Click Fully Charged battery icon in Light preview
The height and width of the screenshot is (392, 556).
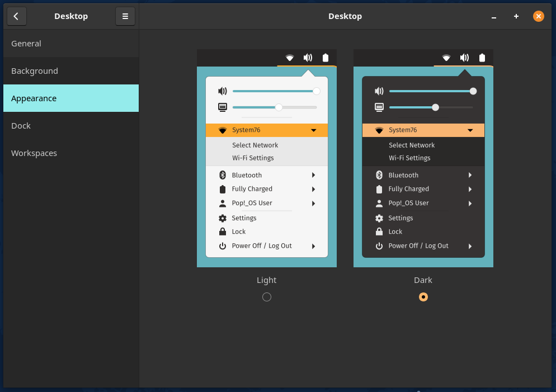[222, 189]
